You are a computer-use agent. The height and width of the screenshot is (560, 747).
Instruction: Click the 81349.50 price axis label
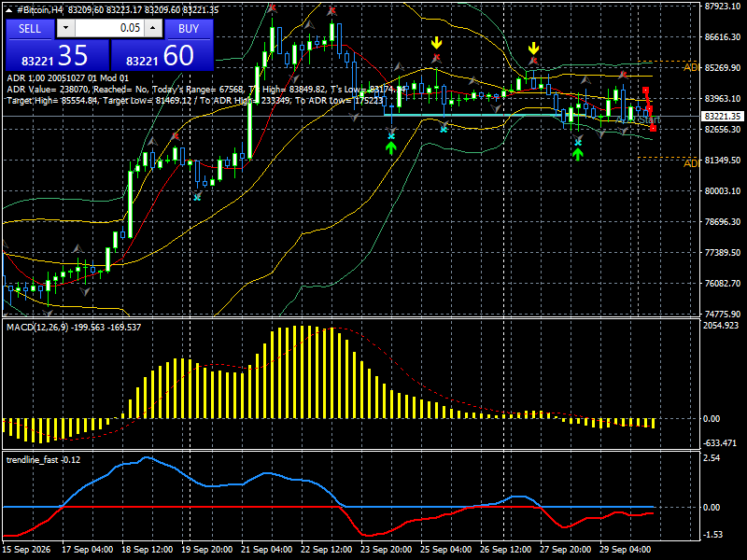[722, 160]
